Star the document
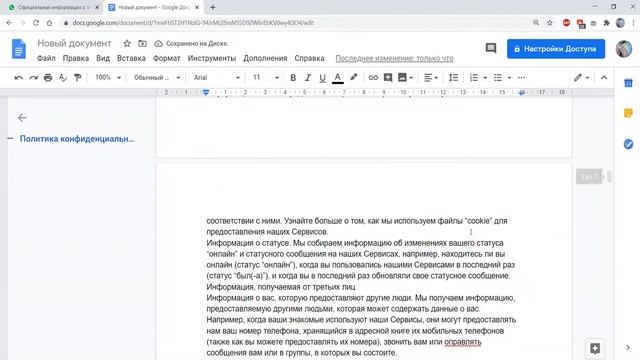640x360 pixels. (127, 43)
